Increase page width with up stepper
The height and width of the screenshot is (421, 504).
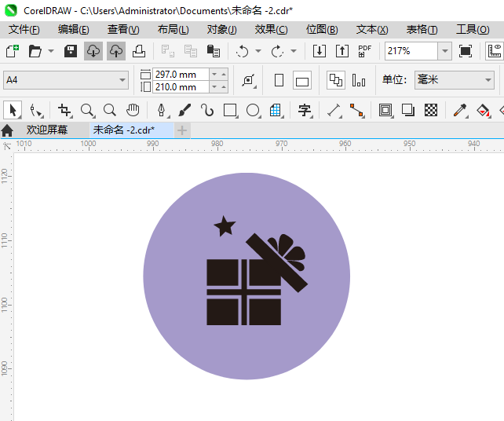click(224, 75)
